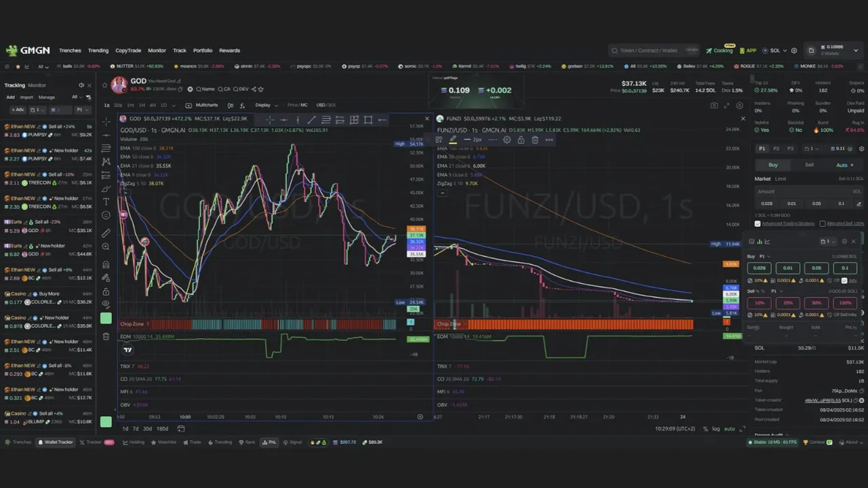Open the P1 dropdown in Tracking panel filters
The width and height of the screenshot is (868, 488).
point(82,110)
